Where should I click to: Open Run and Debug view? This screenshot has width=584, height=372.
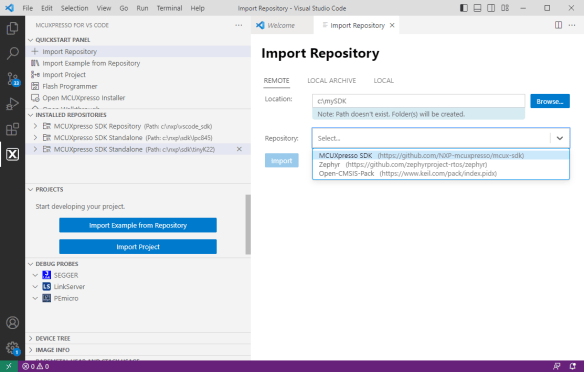click(12, 104)
